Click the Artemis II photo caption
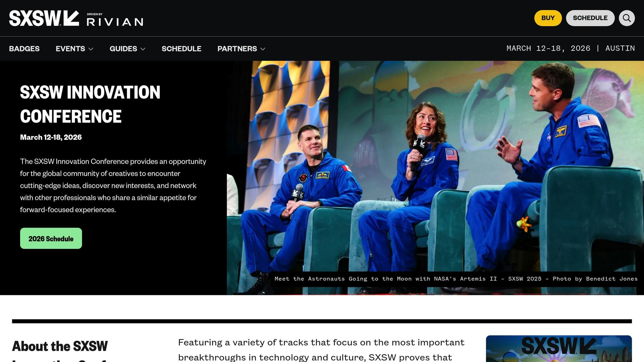The width and height of the screenshot is (644, 362). [456, 279]
